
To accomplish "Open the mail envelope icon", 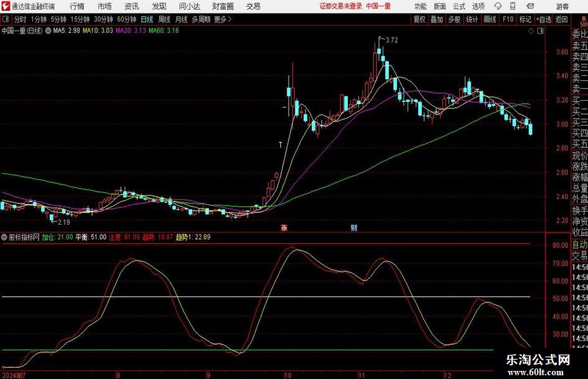I will [x=530, y=6].
